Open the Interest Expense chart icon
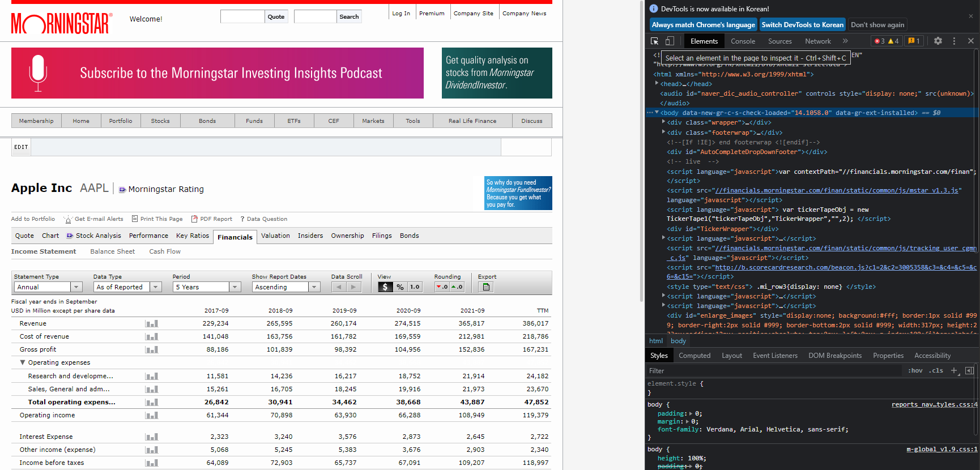The image size is (980, 470). (x=151, y=437)
